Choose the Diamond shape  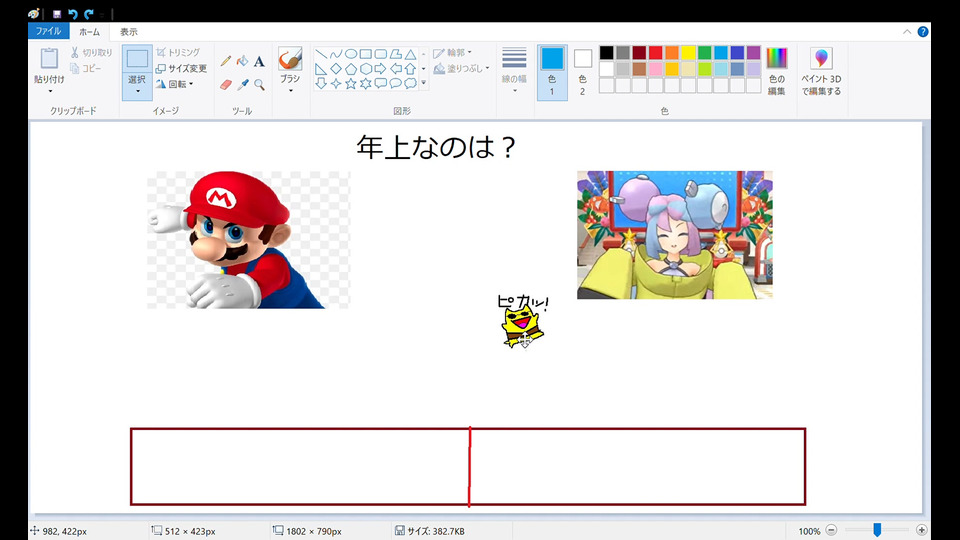click(x=336, y=69)
